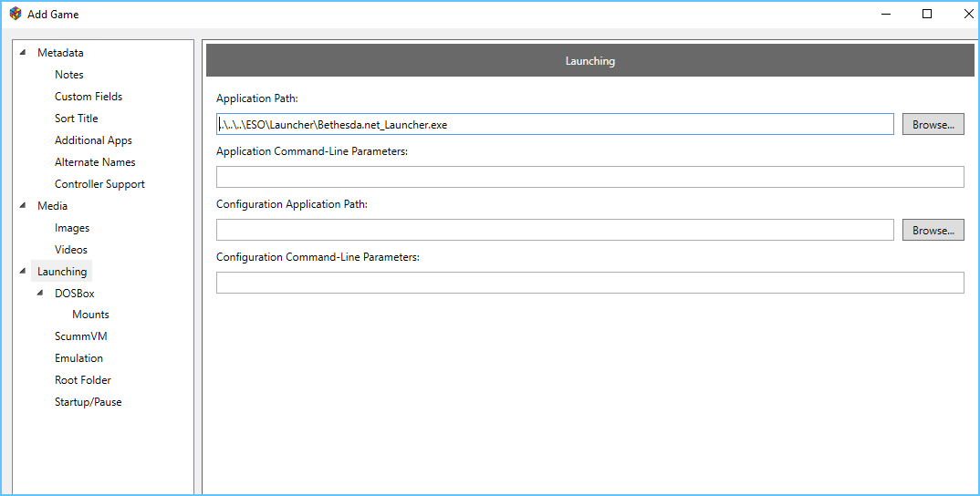This screenshot has height=496, width=980.
Task: Open ScummVM launching options
Action: click(x=80, y=336)
